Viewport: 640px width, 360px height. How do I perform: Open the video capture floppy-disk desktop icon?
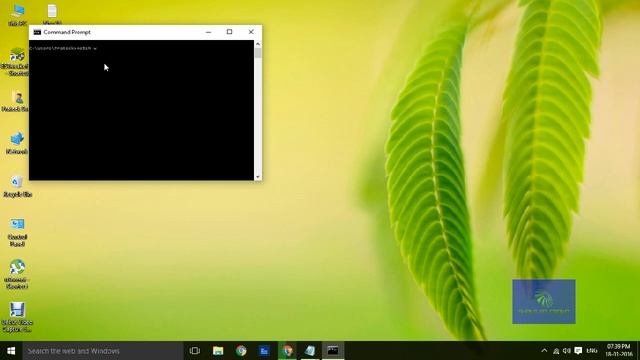17,317
